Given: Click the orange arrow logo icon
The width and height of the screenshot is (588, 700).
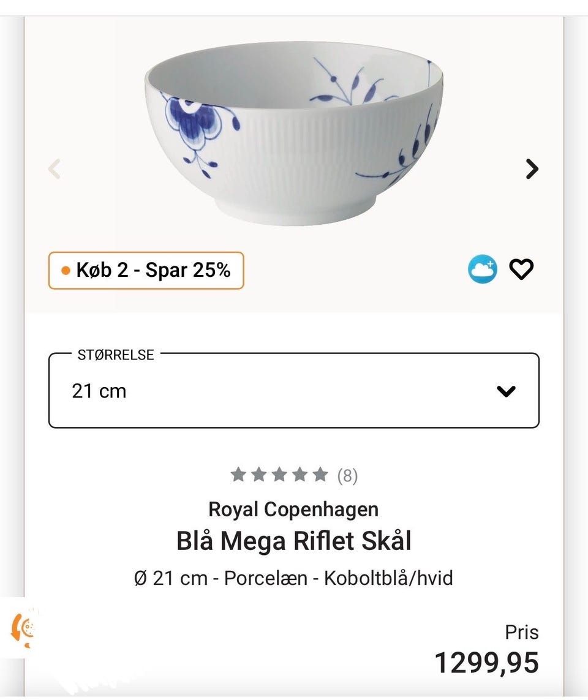Looking at the screenshot, I should pyautogui.click(x=21, y=628).
